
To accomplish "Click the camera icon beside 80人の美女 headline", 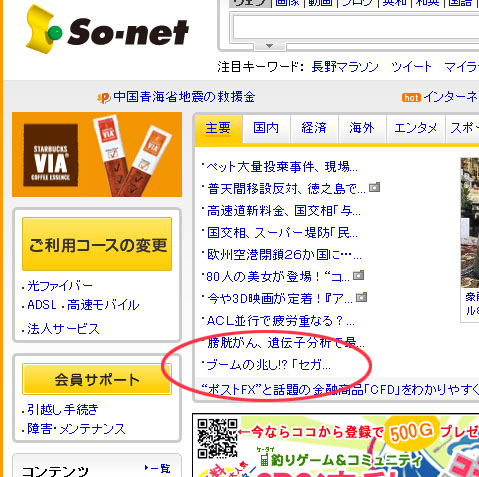I will coord(359,275).
